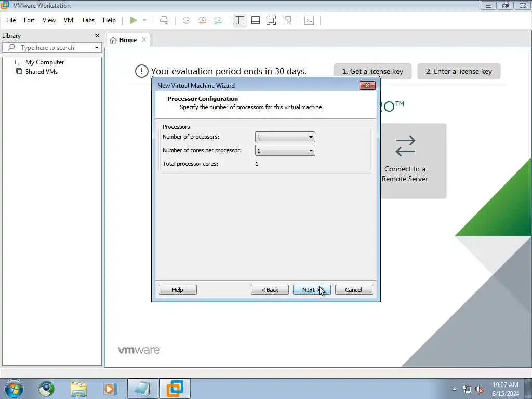
Task: Close the Library panel
Action: tap(97, 36)
